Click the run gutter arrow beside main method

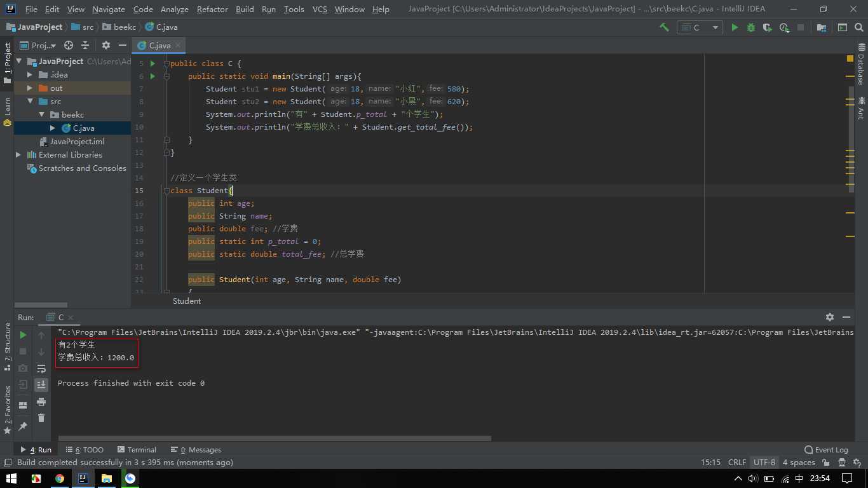(x=153, y=76)
